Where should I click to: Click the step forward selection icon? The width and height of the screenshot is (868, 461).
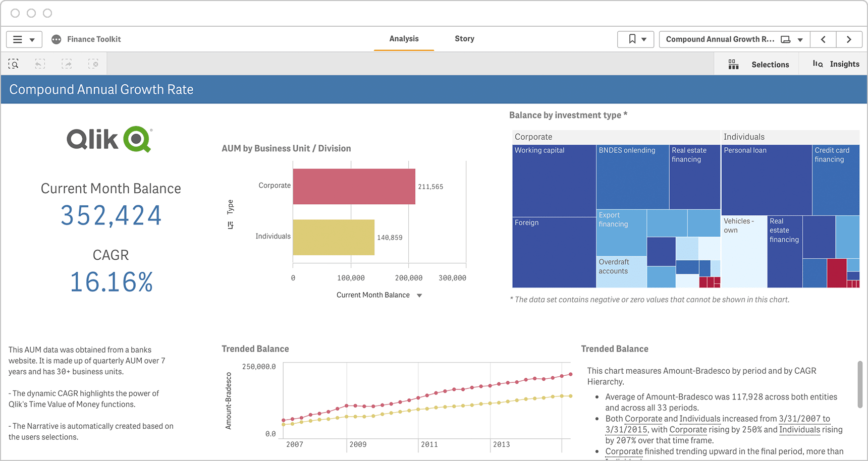tap(67, 64)
